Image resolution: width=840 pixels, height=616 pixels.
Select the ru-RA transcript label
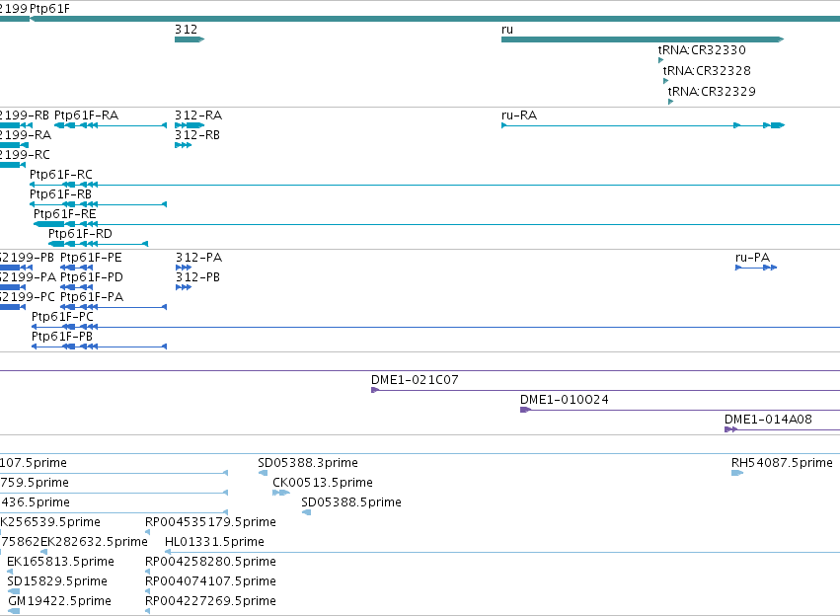[x=519, y=115]
